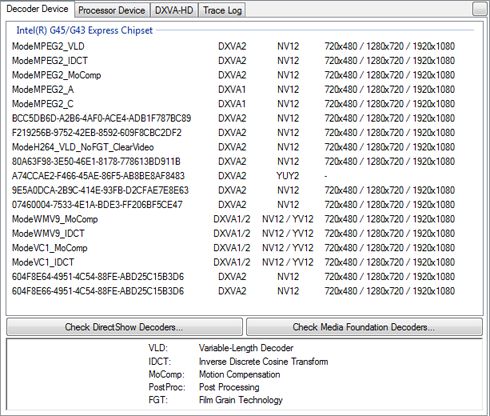Select the 604F8E64-4951-4C54 GUID row
Screen dimensions: 490x416
point(233,277)
